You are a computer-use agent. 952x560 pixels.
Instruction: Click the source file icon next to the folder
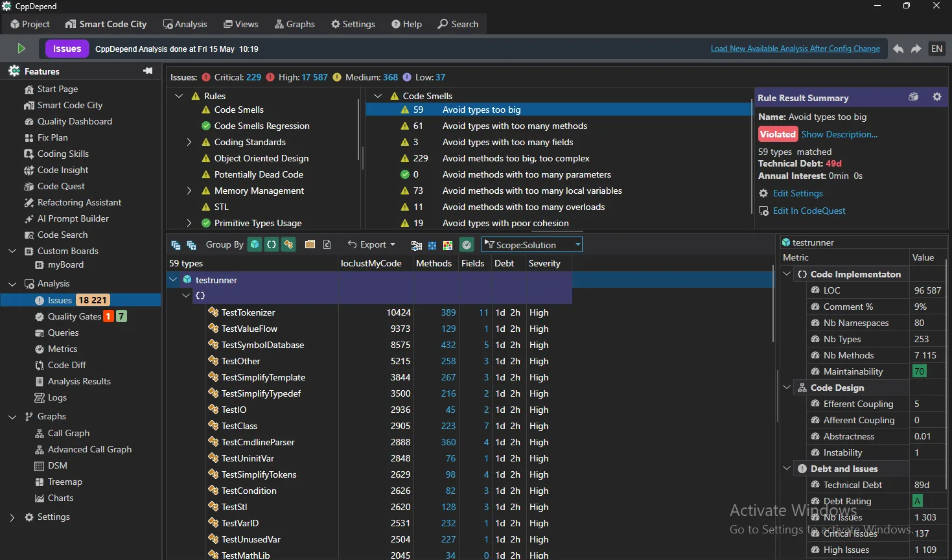[327, 244]
